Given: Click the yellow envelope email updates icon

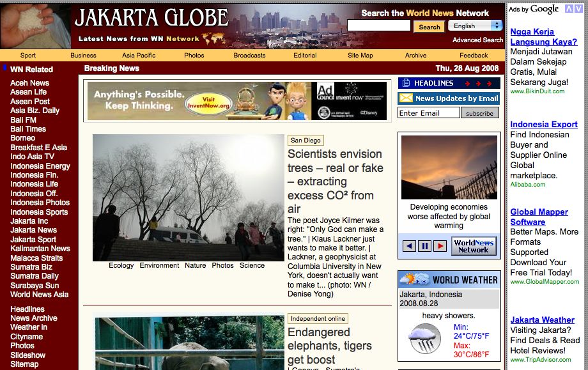Looking at the screenshot, I should [x=405, y=98].
